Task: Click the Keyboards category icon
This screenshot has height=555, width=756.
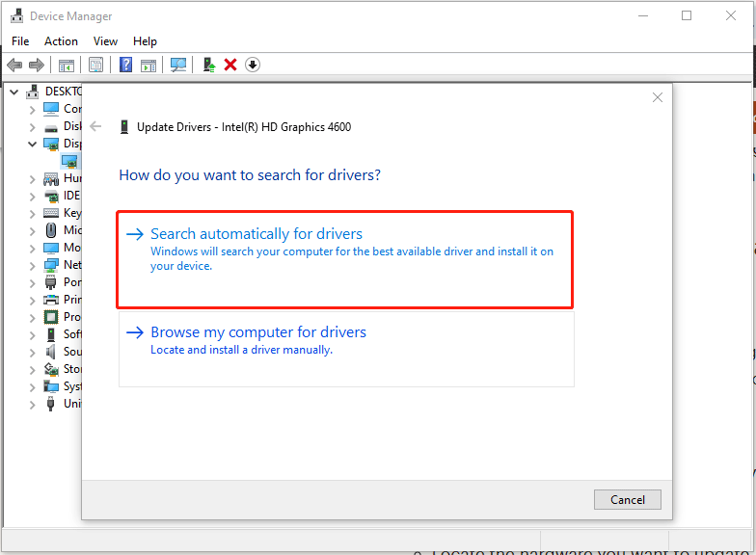Action: point(51,212)
